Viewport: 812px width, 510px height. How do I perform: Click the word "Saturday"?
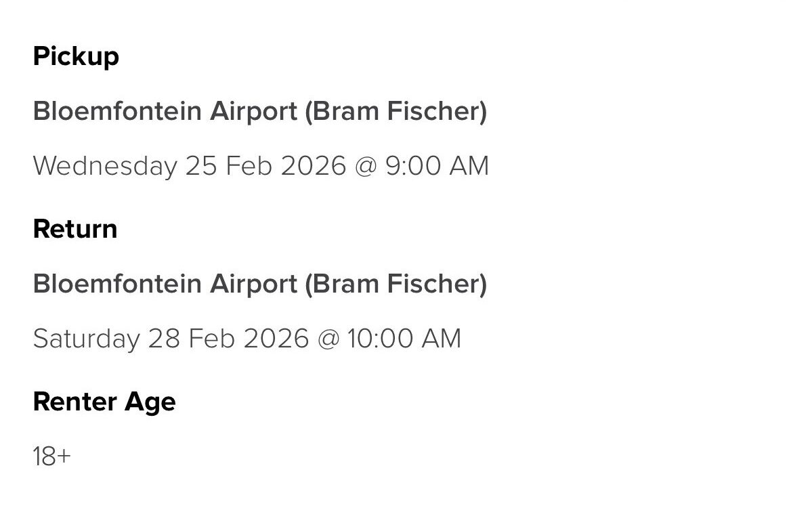click(x=85, y=338)
